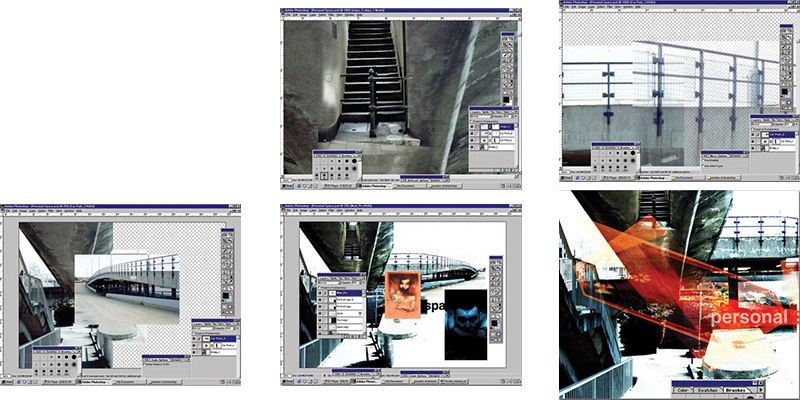Click Start button in ramp screenshot taskbar
The width and height of the screenshot is (800, 400).
7,382
